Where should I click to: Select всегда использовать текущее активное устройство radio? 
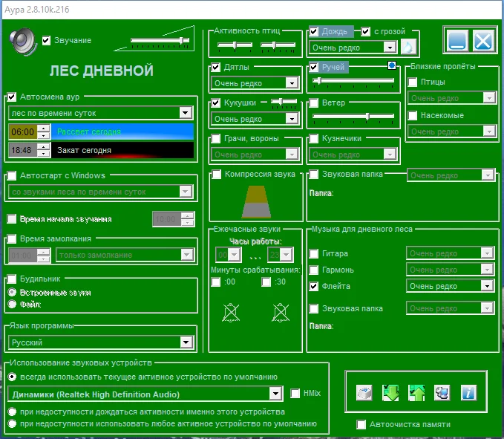point(12,377)
